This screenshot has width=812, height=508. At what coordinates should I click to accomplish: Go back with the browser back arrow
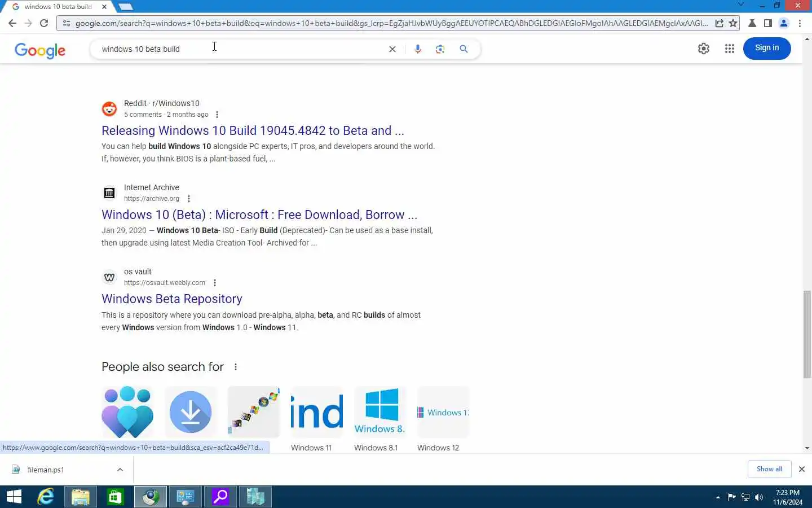(12, 23)
